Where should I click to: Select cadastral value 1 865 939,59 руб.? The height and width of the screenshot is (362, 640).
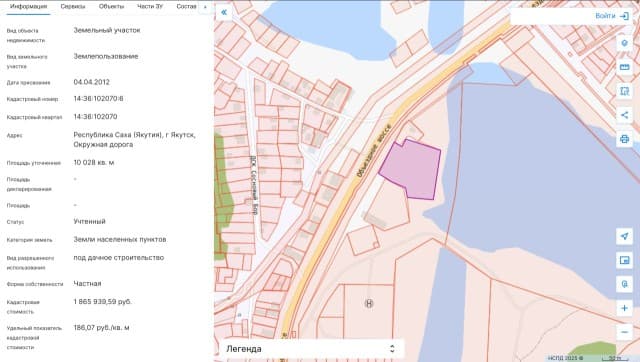102,302
